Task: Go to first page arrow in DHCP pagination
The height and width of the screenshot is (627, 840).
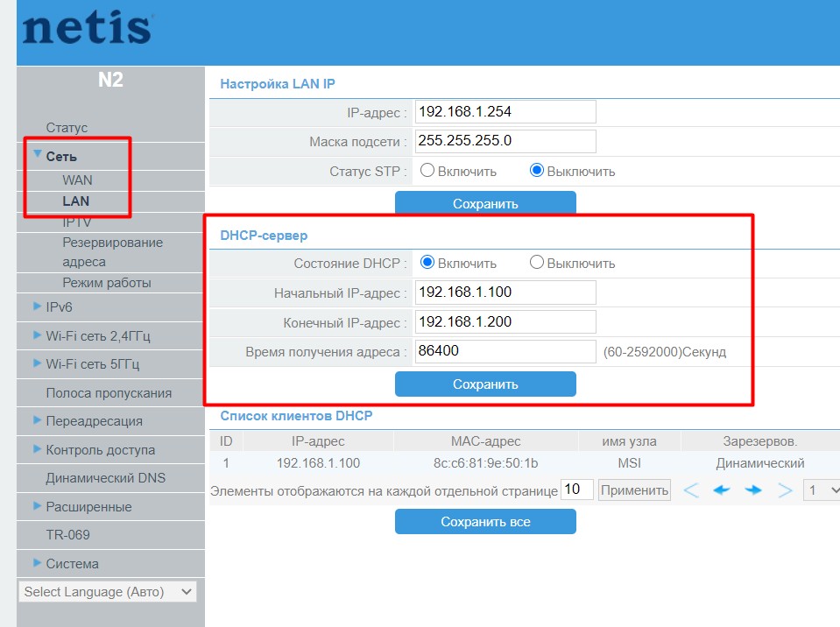Action: tap(691, 490)
